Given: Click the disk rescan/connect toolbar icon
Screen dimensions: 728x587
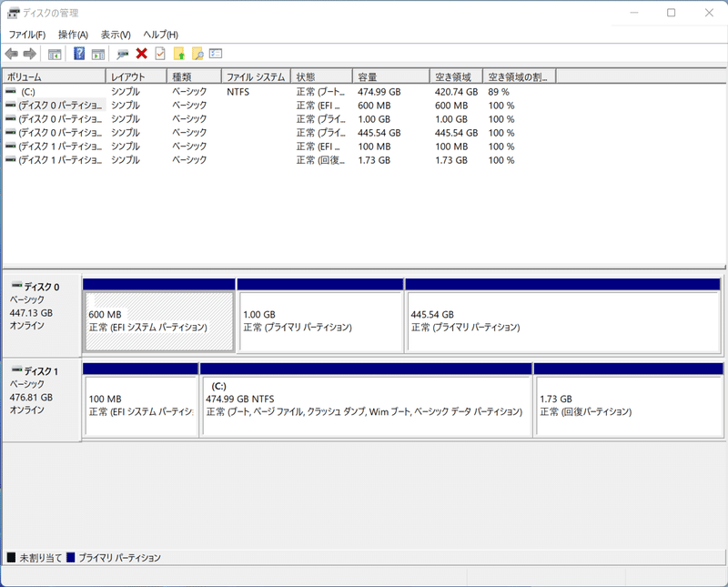Looking at the screenshot, I should (123, 55).
